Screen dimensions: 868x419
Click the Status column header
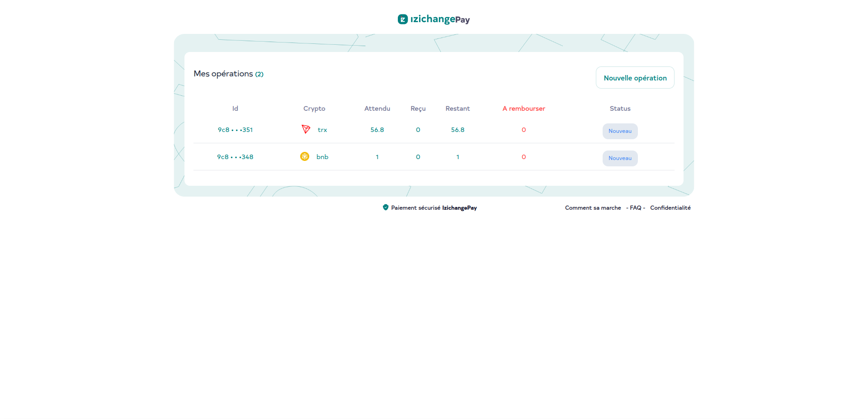pyautogui.click(x=620, y=108)
